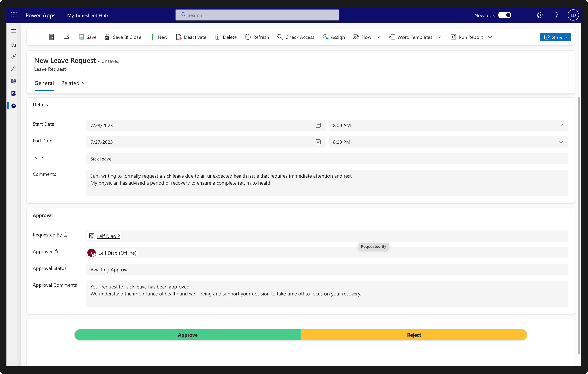Screen dimensions: 588x374
Task: Expand the Word Templates dropdown
Action: 440,37
